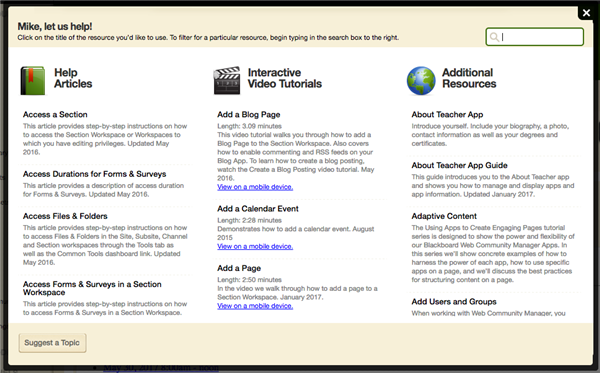Open the Add a Page tutorial
Image resolution: width=600 pixels, height=373 pixels.
click(x=239, y=268)
